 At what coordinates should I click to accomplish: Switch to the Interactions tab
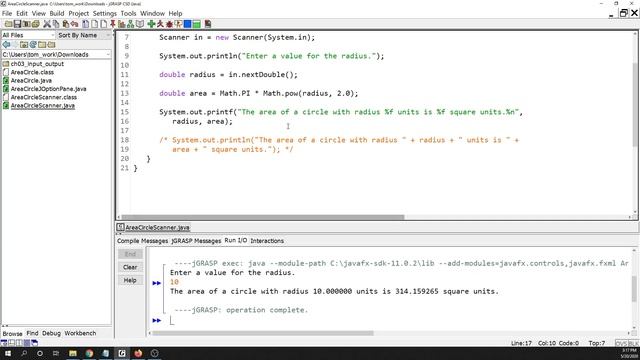(267, 241)
